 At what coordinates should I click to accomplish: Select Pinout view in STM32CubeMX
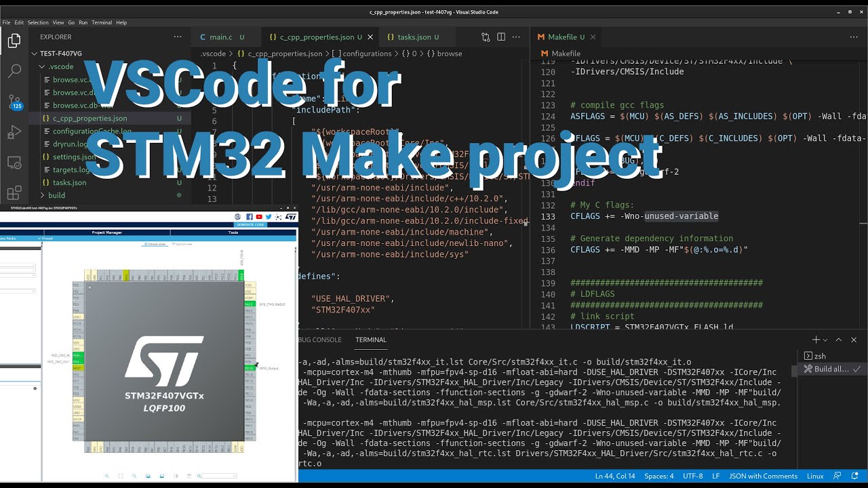155,243
